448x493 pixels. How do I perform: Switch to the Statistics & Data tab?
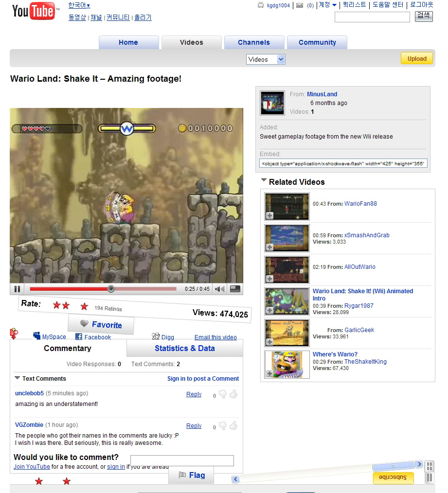[x=185, y=349]
